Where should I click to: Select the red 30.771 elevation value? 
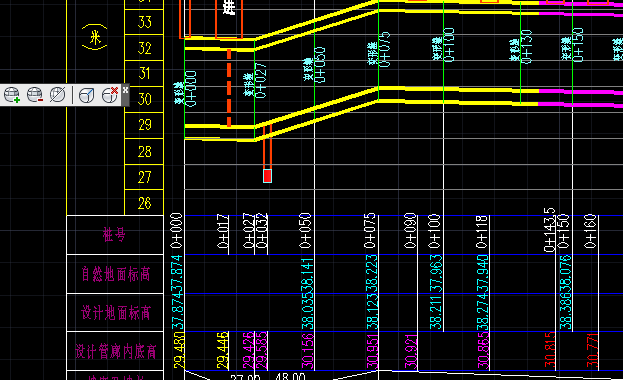point(592,351)
